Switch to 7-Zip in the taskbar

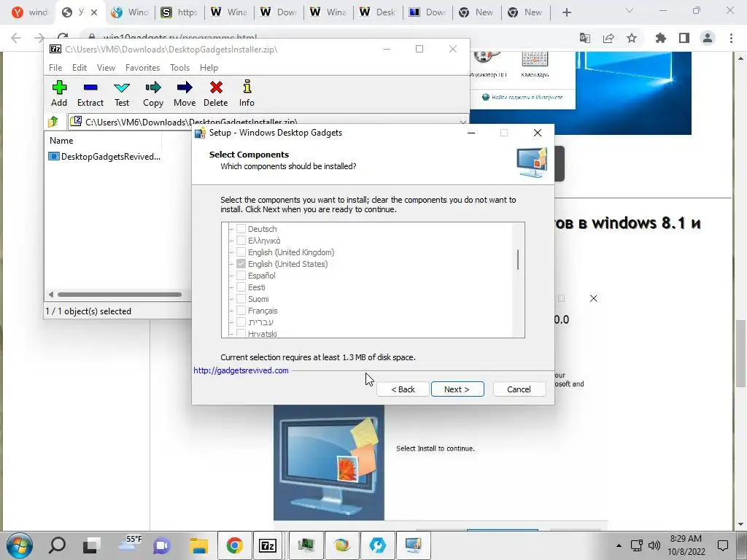(268, 545)
